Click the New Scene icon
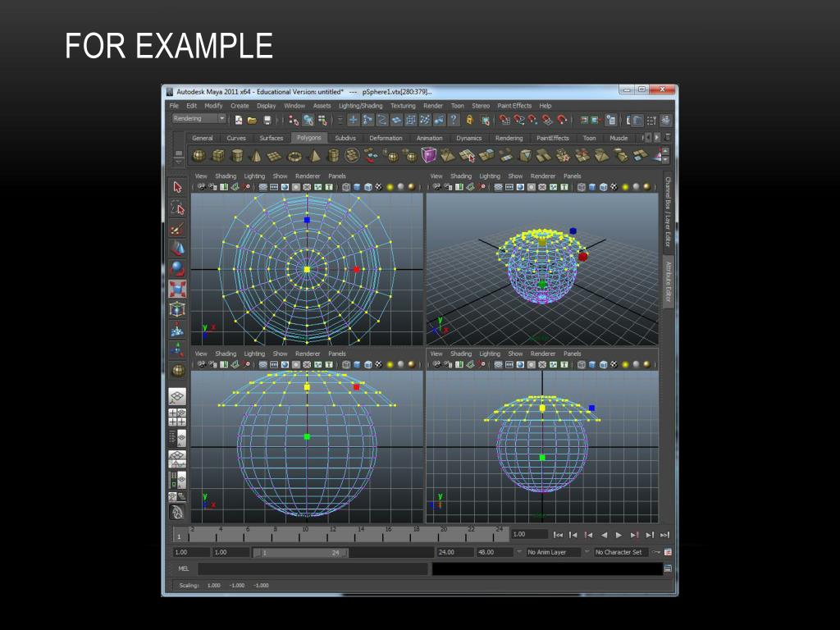The height and width of the screenshot is (630, 840). click(x=239, y=120)
